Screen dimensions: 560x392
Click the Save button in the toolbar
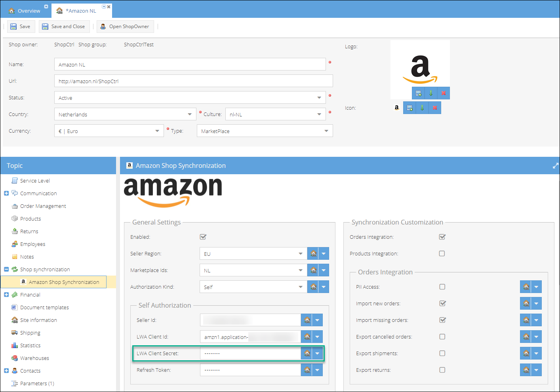pyautogui.click(x=21, y=27)
